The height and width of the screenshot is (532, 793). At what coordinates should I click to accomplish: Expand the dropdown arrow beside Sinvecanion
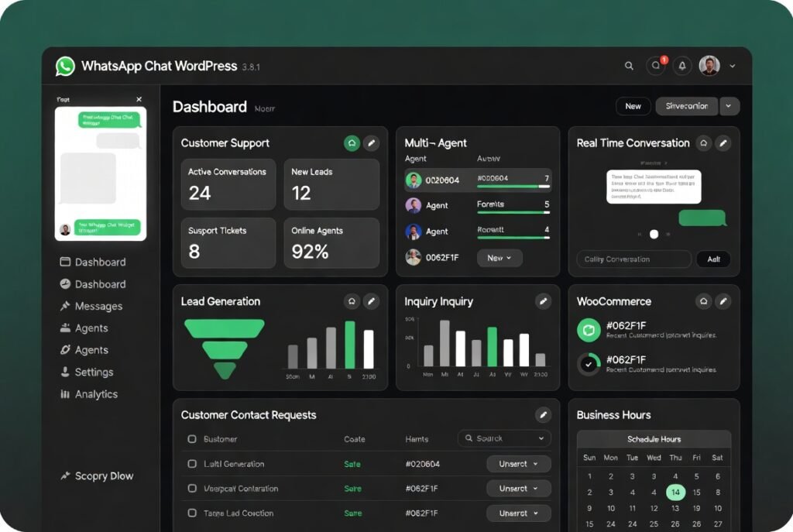click(x=729, y=106)
